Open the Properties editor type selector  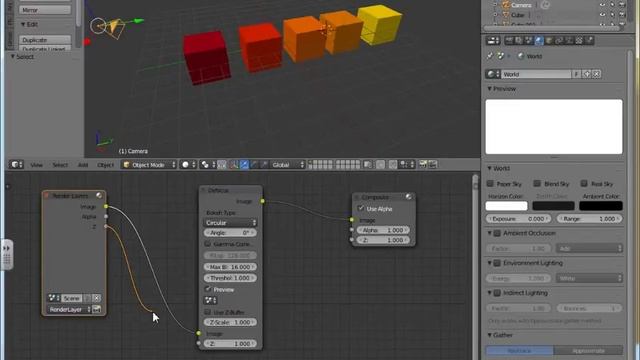(493, 40)
